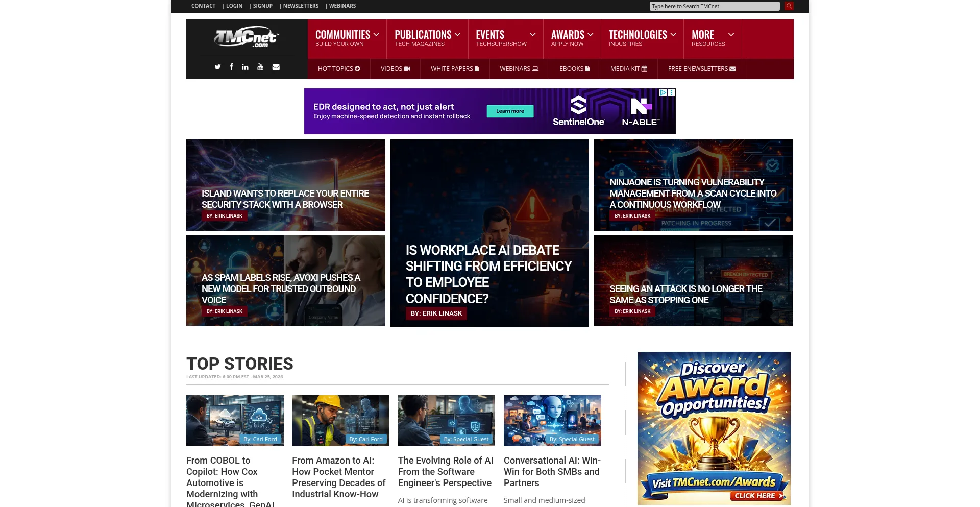This screenshot has height=507, width=980.
Task: Open the Webinars submenu item
Action: point(519,69)
